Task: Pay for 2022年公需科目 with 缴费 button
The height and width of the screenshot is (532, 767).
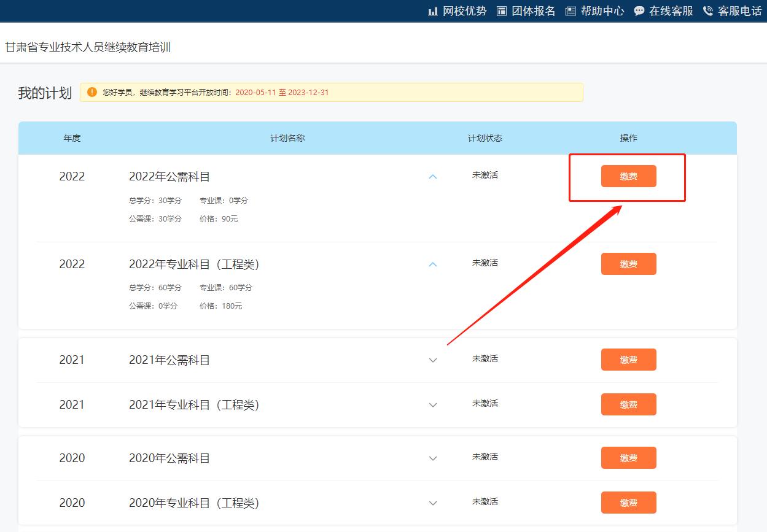Action: (x=628, y=176)
